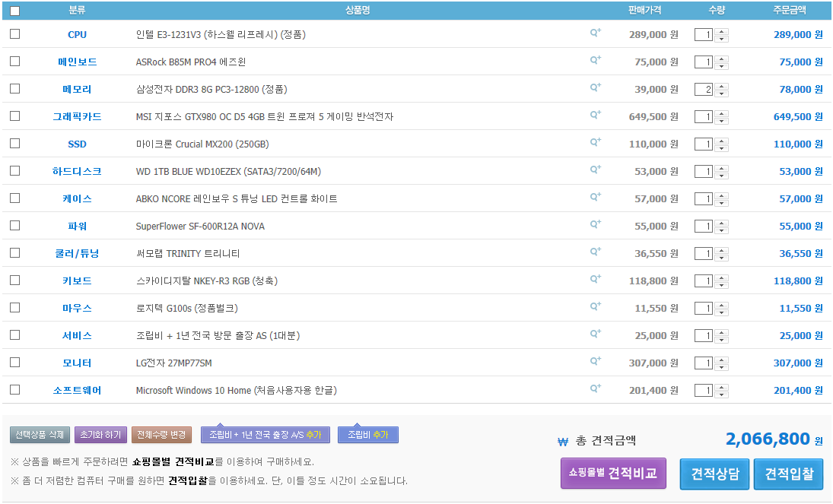The image size is (833, 504).
Task: Open zoom icon in WD 1TB BLUE row
Action: pos(596,170)
